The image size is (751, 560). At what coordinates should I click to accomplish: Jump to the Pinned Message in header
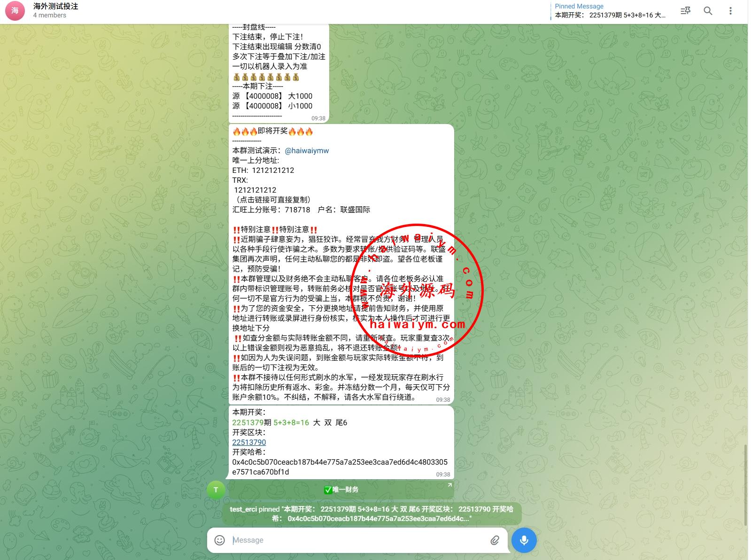610,11
